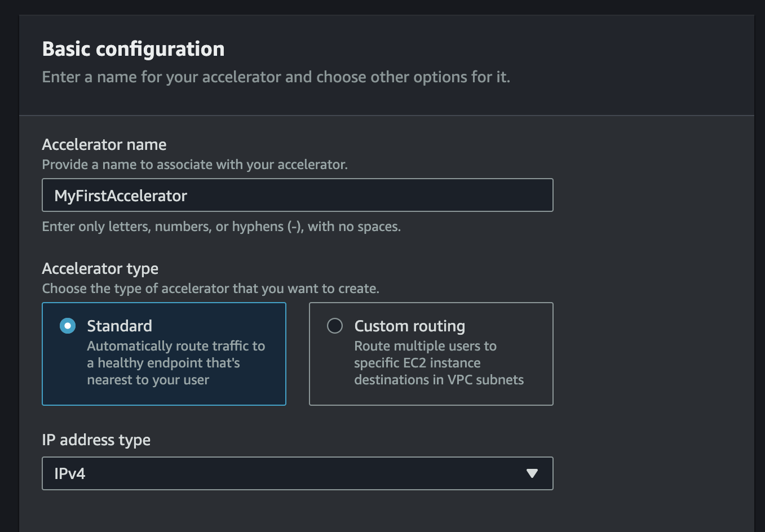Viewport: 765px width, 532px height.
Task: Click the Accelerator type section label
Action: (100, 269)
